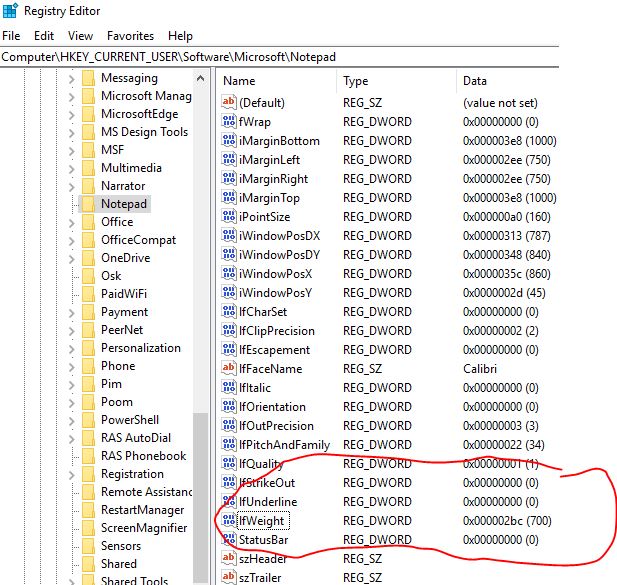Viewport: 617px width, 585px height.
Task: Select the Notepad key in tree
Action: (124, 204)
